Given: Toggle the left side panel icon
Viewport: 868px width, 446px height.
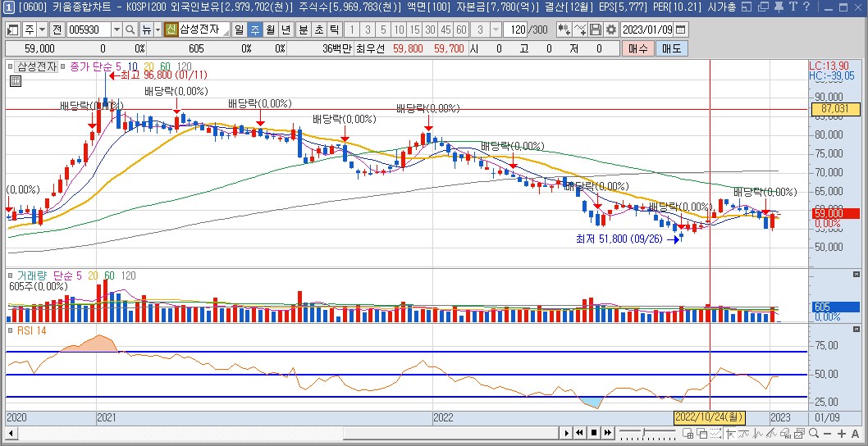Looking at the screenshot, I should (x=13, y=30).
